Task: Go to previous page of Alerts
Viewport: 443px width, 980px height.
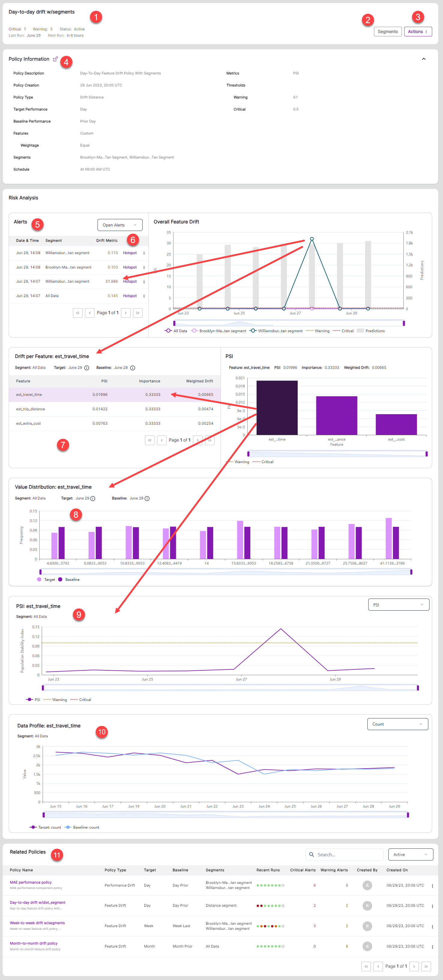Action: point(90,313)
